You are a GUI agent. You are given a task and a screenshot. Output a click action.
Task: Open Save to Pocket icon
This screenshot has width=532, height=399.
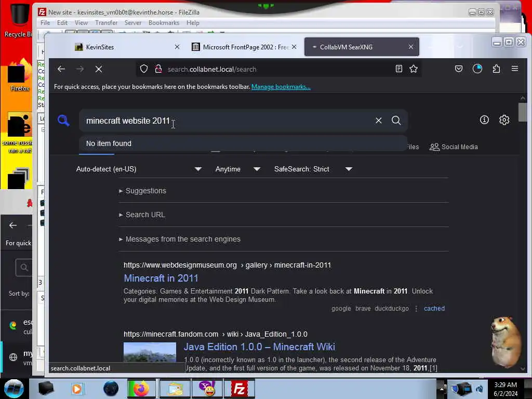459,69
